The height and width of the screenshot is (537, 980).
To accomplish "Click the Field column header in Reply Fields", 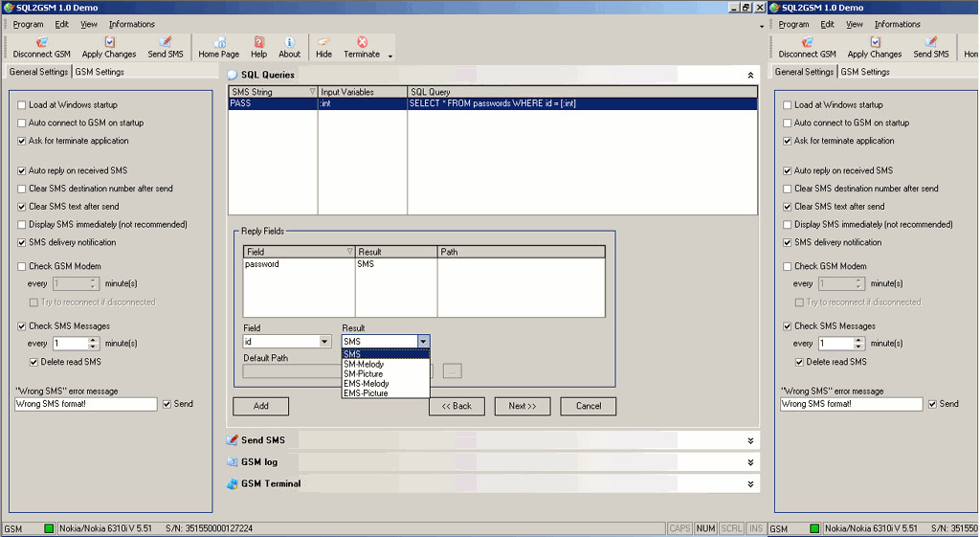I will pos(300,252).
